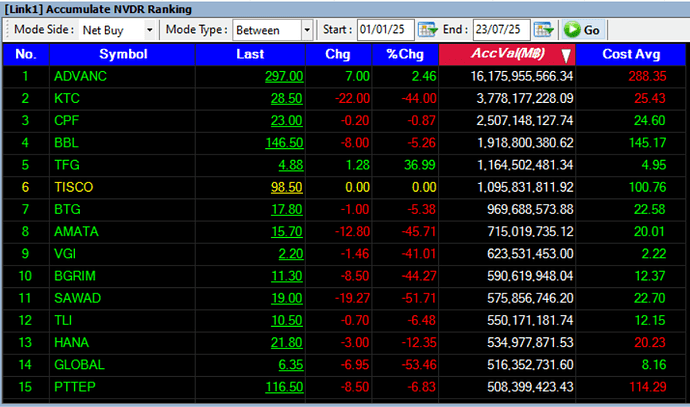
Task: Click the green Go button
Action: point(582,30)
